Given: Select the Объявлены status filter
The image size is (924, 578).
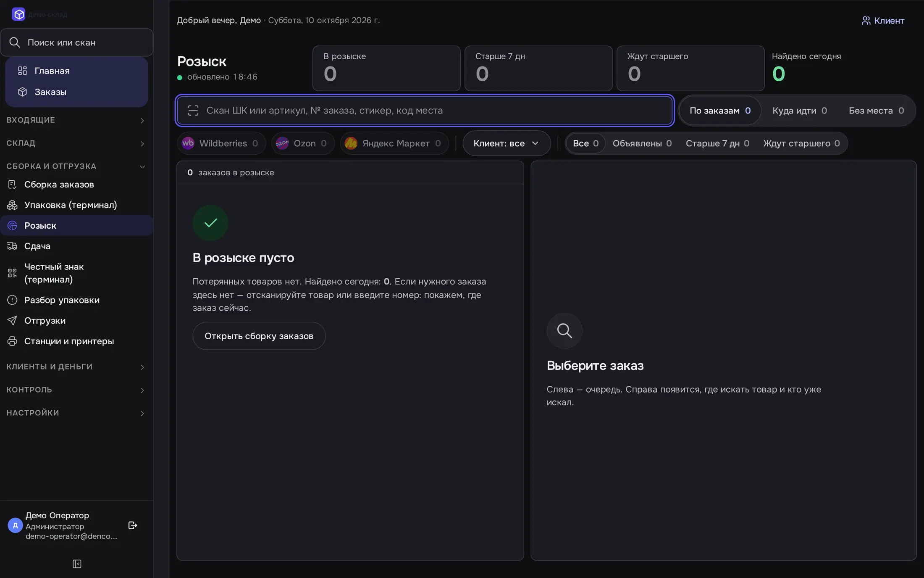Looking at the screenshot, I should 642,143.
